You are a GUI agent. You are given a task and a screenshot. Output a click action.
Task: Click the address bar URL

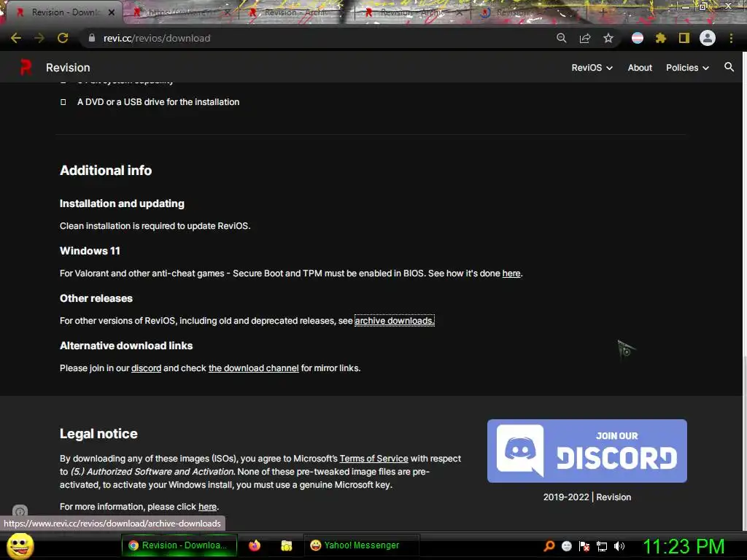click(157, 38)
